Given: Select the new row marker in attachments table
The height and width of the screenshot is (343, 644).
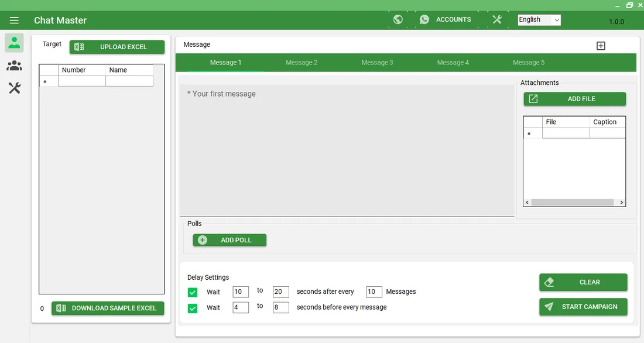Looking at the screenshot, I should (x=533, y=133).
